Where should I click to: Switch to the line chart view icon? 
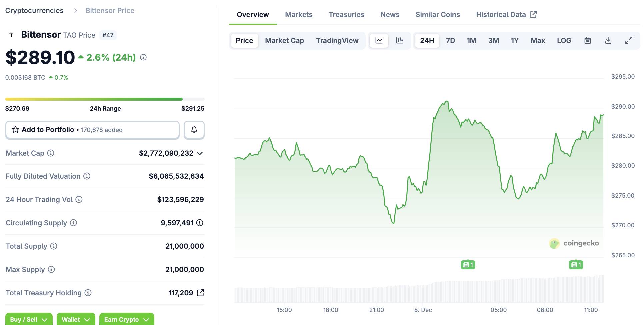point(379,41)
